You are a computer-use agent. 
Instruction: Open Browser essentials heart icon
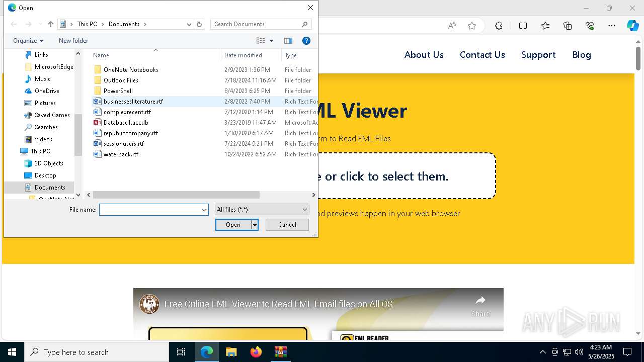coord(590,26)
